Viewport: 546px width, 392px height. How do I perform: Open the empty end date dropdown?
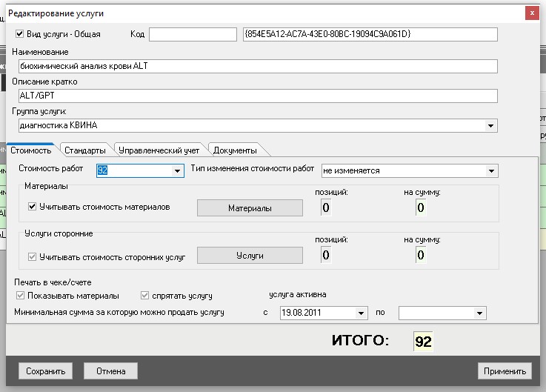coord(480,313)
